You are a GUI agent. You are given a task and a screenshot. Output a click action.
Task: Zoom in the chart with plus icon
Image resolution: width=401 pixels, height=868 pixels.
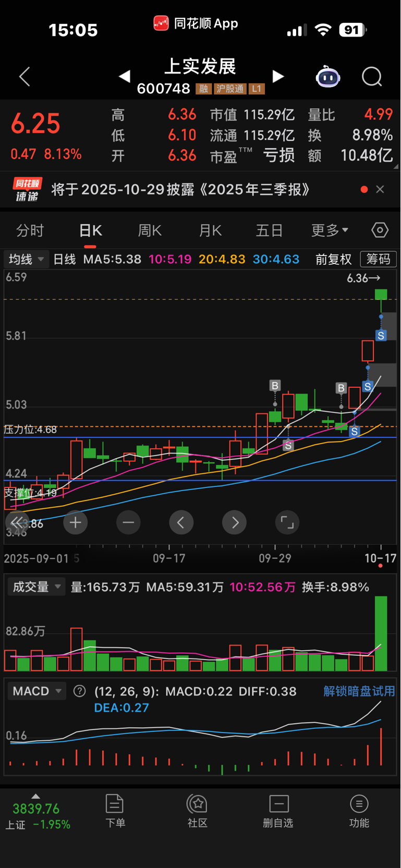point(76,522)
